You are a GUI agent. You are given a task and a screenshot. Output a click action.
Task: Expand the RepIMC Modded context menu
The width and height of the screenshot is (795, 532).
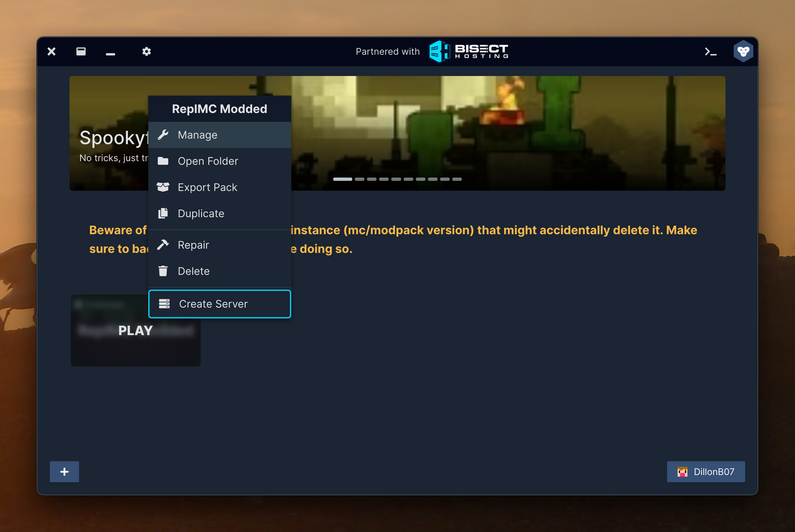[219, 108]
